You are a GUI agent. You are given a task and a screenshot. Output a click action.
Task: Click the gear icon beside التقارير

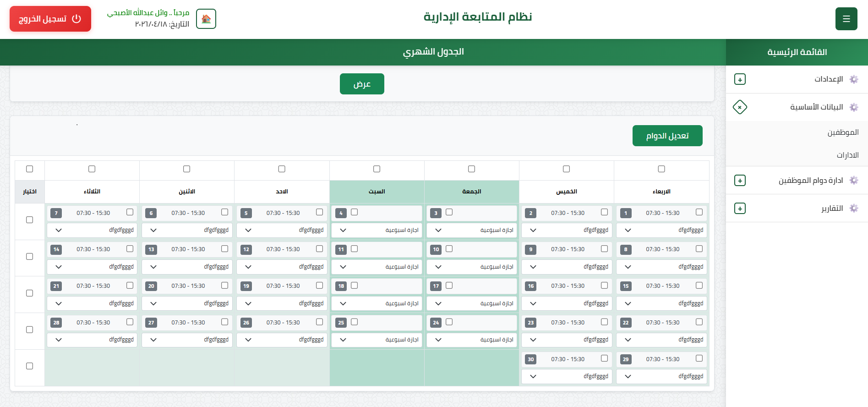(x=854, y=209)
